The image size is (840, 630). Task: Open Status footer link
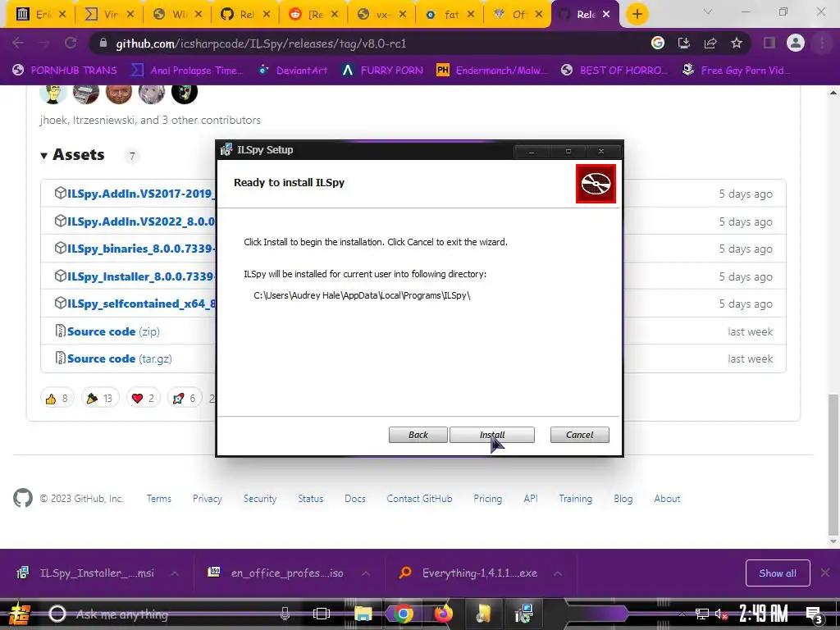tap(311, 498)
